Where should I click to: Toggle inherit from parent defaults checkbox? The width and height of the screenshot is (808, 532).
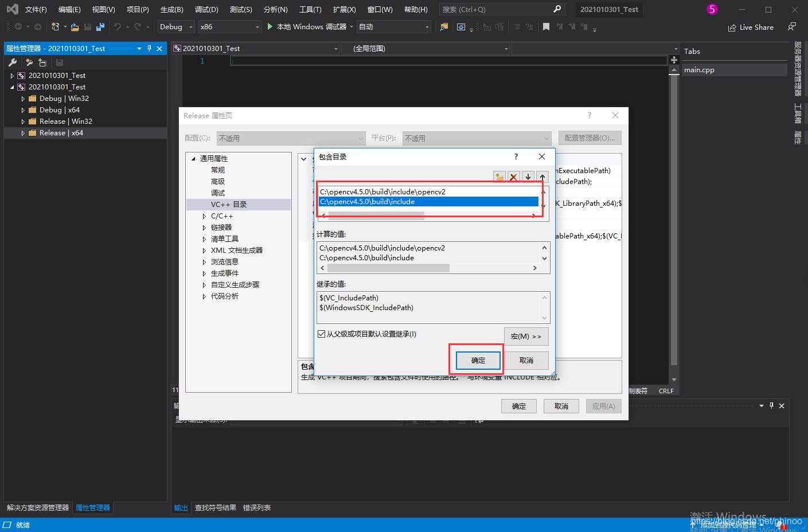click(321, 334)
